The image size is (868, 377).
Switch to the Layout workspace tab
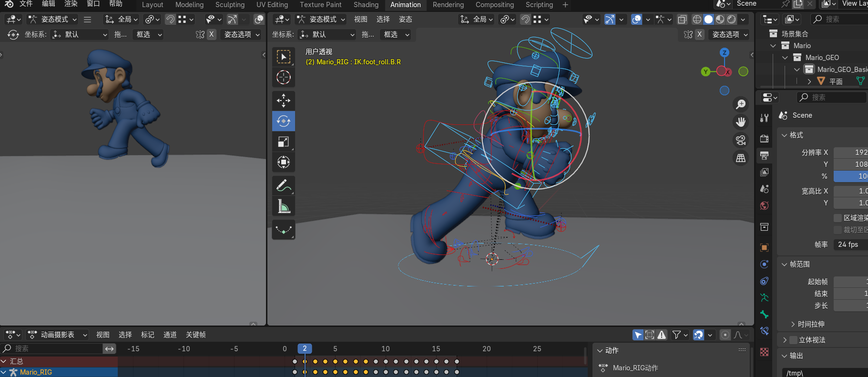153,5
